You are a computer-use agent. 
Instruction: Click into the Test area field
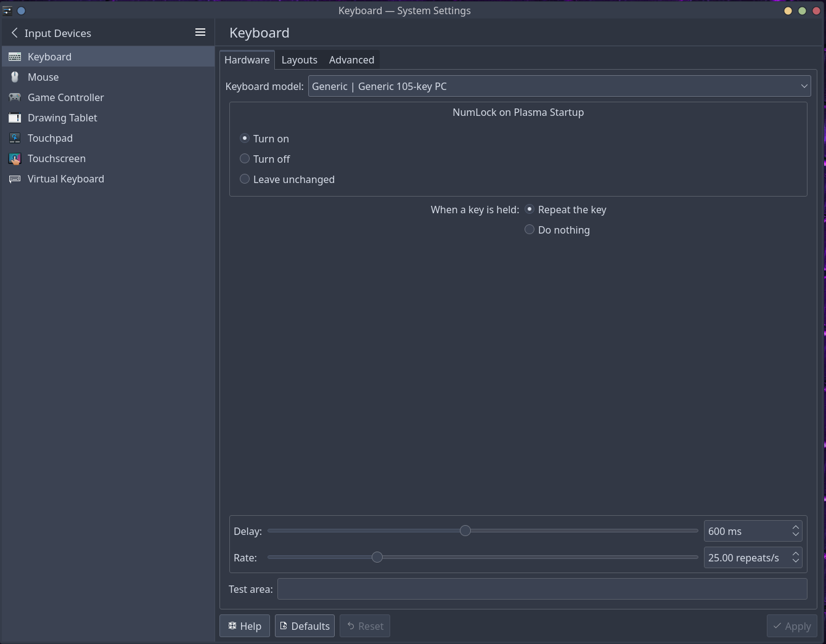point(542,589)
